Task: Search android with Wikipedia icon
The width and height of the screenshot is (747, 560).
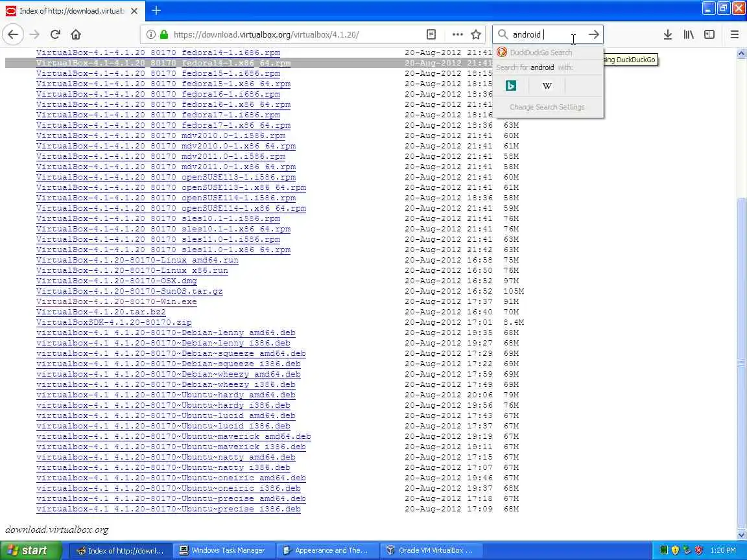Action: coord(547,86)
